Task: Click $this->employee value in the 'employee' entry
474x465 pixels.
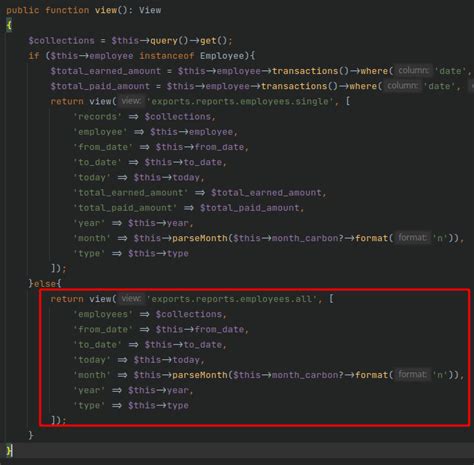Action: click(x=191, y=132)
